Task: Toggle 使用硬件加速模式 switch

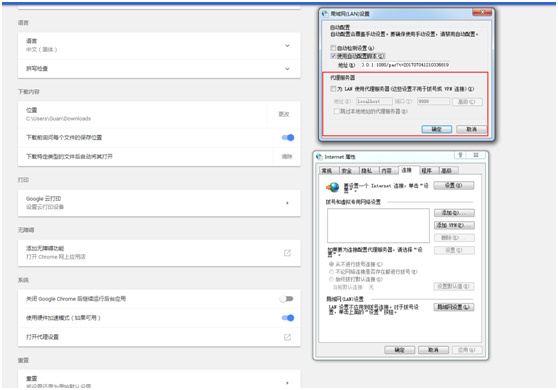Action: [288, 318]
